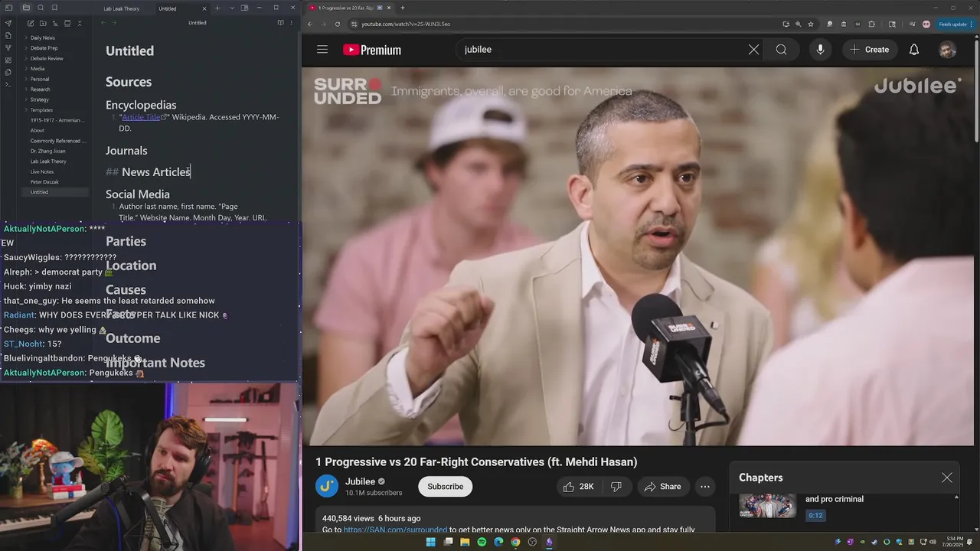Jump to chapter timestamp 0:12

click(815, 515)
